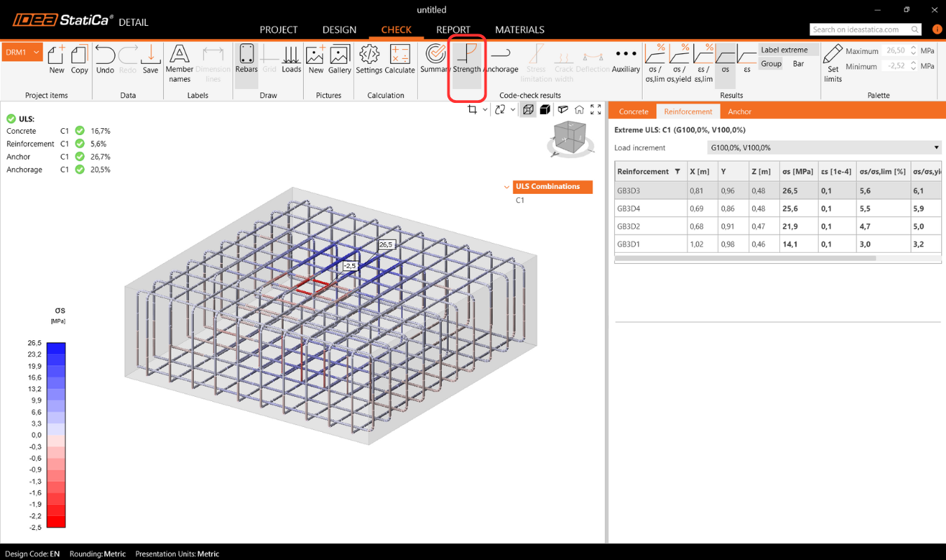
Task: Select the Bar results mode
Action: click(798, 64)
